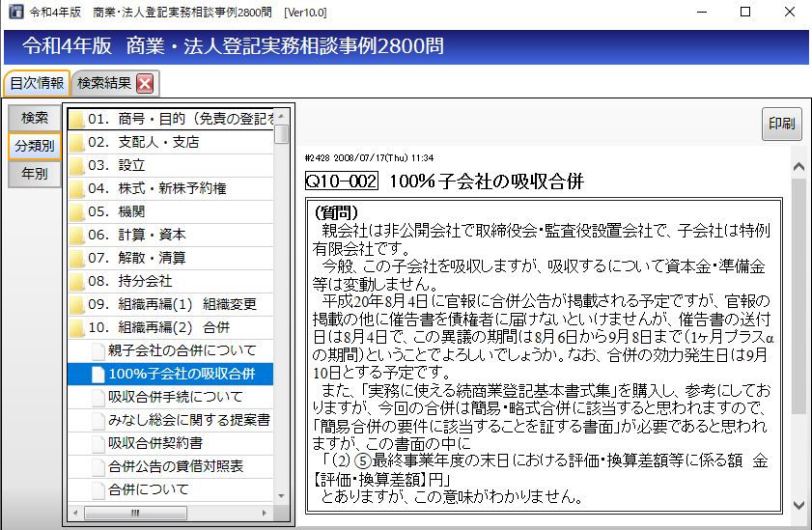This screenshot has height=530, width=812.
Task: Select category 02. 支配人・支店 text
Action: point(144,142)
